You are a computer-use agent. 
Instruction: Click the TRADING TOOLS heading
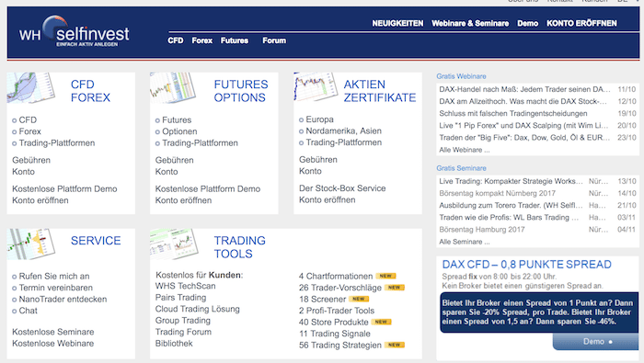tap(239, 247)
